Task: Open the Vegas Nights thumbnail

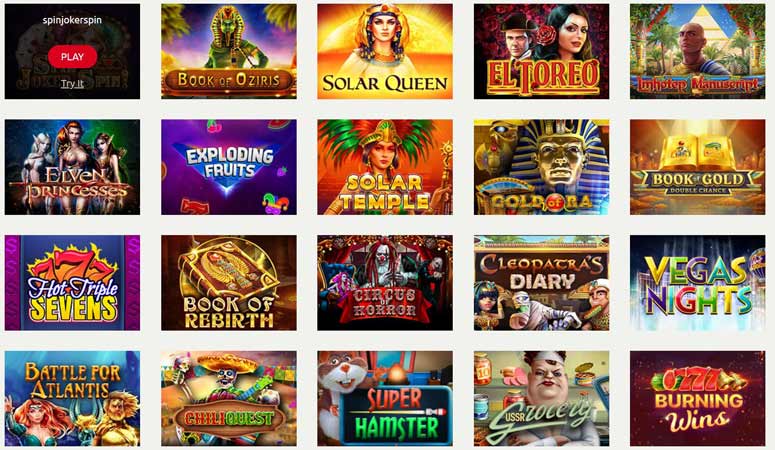Action: pos(697,283)
